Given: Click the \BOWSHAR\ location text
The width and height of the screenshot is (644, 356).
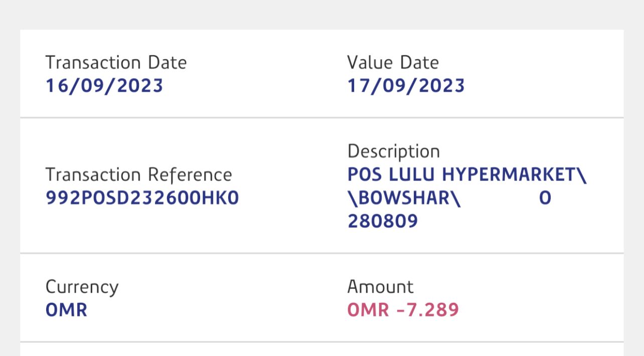Looking at the screenshot, I should point(404,199).
